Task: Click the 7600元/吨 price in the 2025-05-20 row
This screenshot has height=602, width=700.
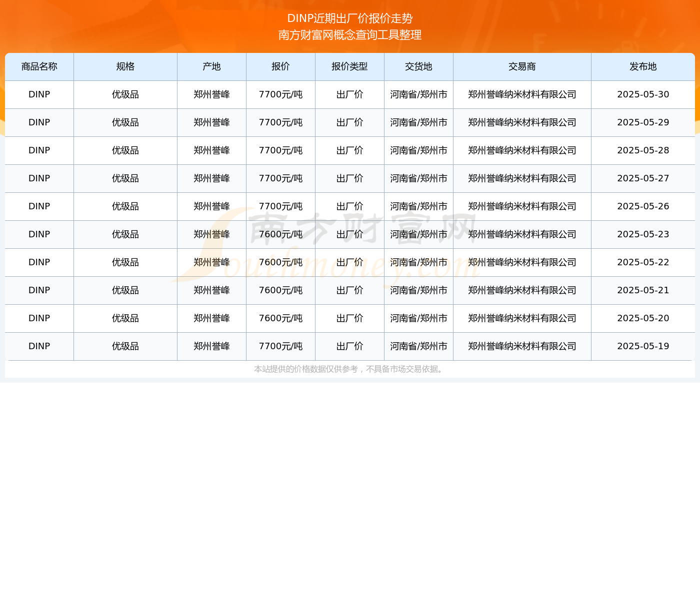Action: tap(280, 318)
